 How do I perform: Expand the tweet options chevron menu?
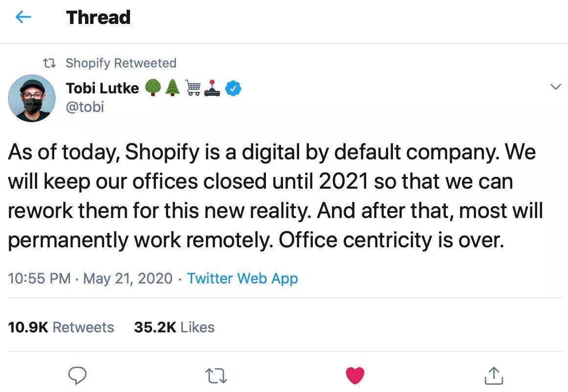click(555, 87)
